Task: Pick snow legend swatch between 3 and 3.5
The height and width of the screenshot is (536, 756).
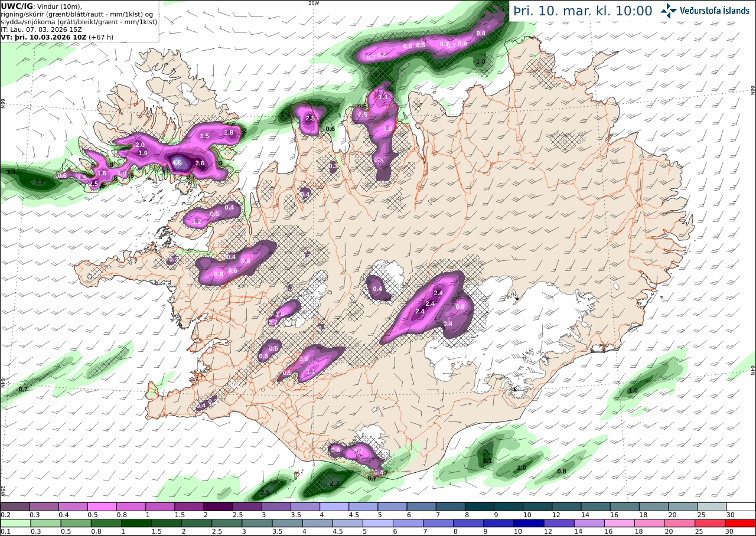Action: pos(276,506)
